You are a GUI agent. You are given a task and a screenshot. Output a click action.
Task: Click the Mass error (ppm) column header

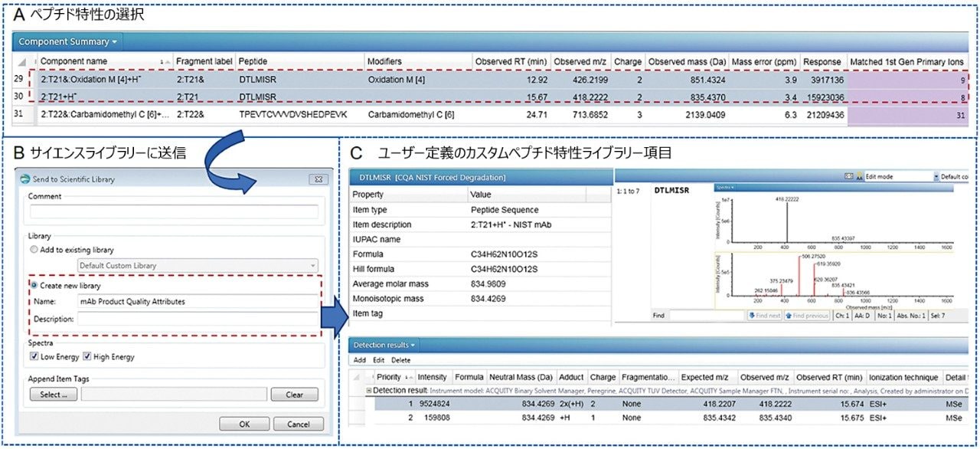pos(764,61)
